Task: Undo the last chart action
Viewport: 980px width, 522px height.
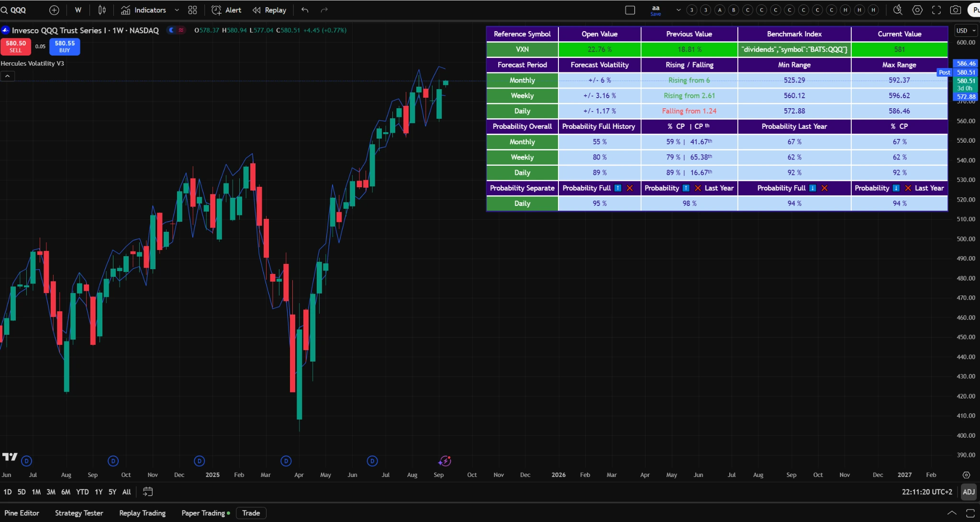Action: pos(305,10)
